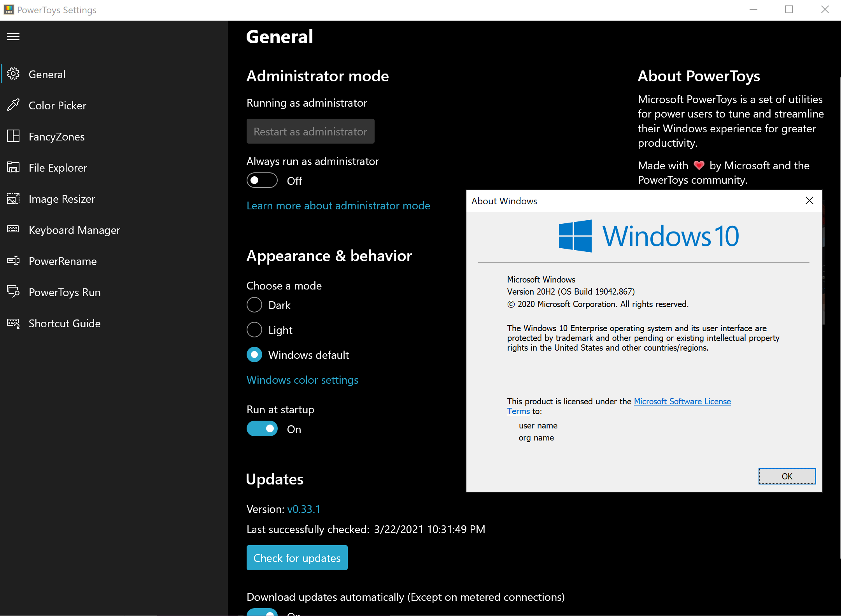Open Windows color settings
841x616 pixels.
click(302, 380)
